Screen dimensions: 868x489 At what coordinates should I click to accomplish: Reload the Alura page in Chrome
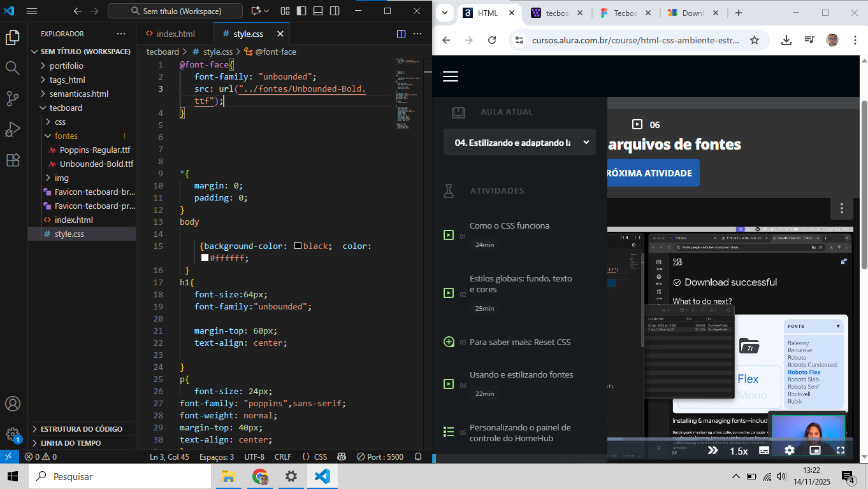pyautogui.click(x=492, y=40)
